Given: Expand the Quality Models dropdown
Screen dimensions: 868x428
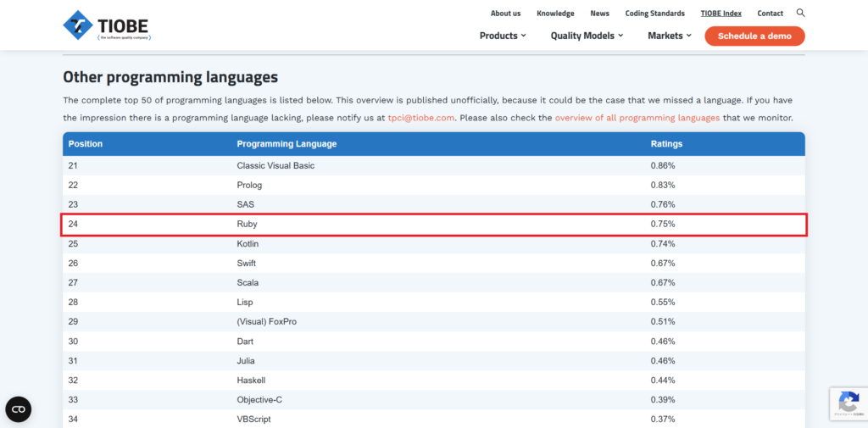Looking at the screenshot, I should coord(587,36).
